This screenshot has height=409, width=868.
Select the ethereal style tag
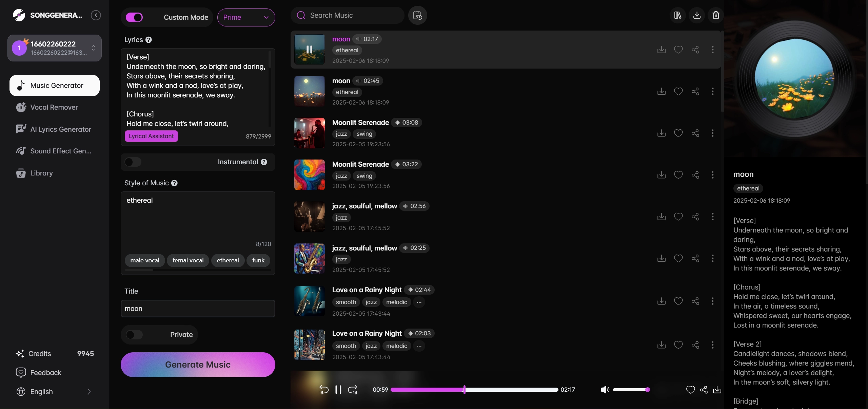point(228,260)
